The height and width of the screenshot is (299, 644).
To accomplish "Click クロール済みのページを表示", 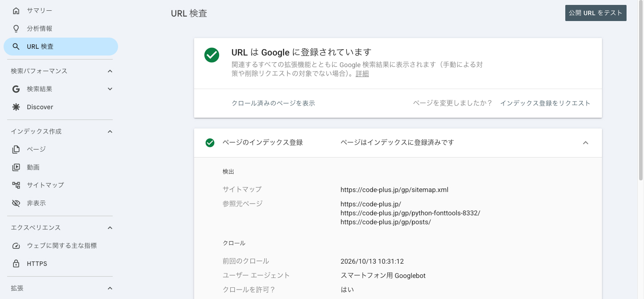I will (273, 103).
